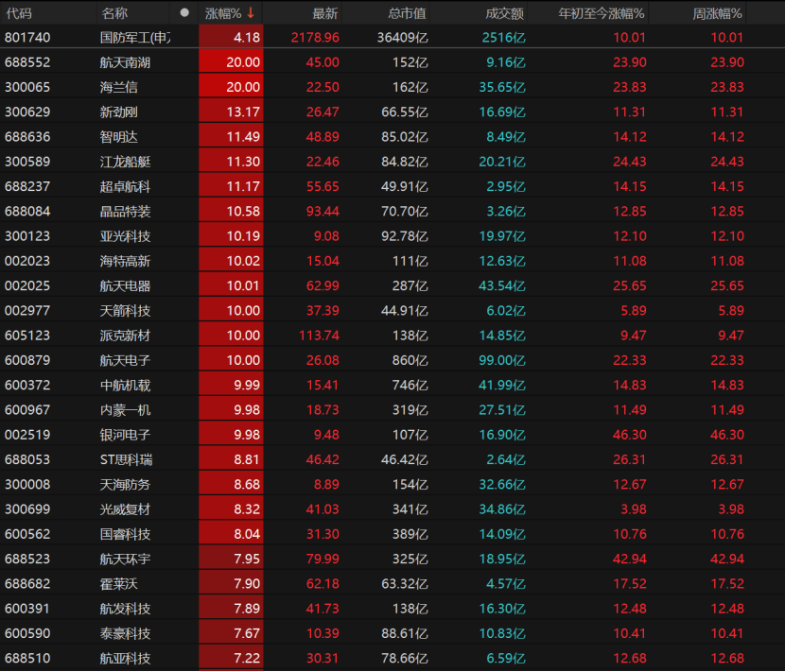Click stock code 002519 银河电子
Image resolution: width=785 pixels, height=672 pixels.
[x=27, y=435]
